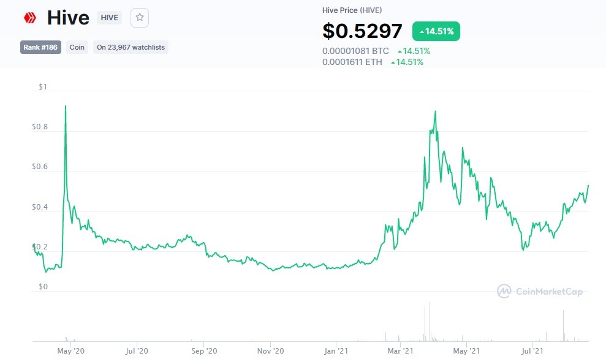Click the April 2021 price peak on chart
The image size is (606, 364).
pyautogui.click(x=435, y=112)
